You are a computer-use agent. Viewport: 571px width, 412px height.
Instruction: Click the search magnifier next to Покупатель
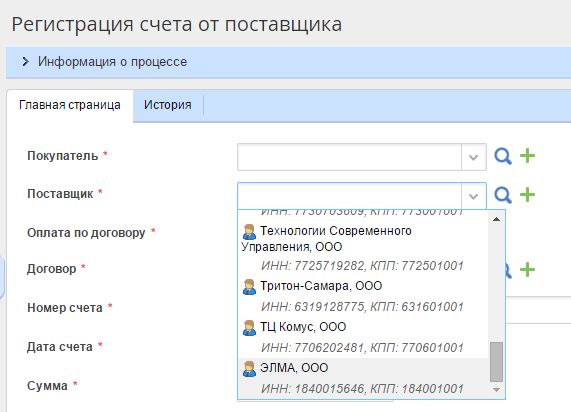503,157
